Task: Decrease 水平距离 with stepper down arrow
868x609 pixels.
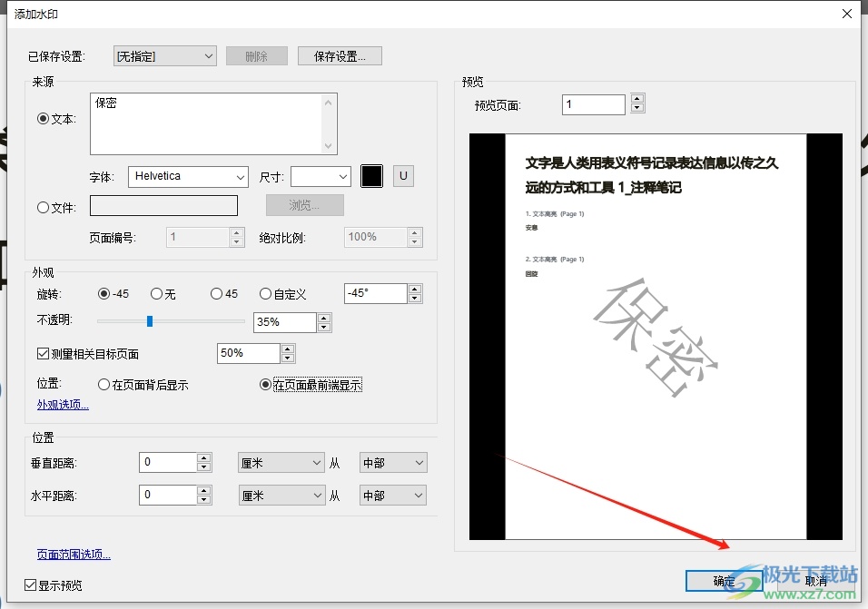Action: [204, 499]
